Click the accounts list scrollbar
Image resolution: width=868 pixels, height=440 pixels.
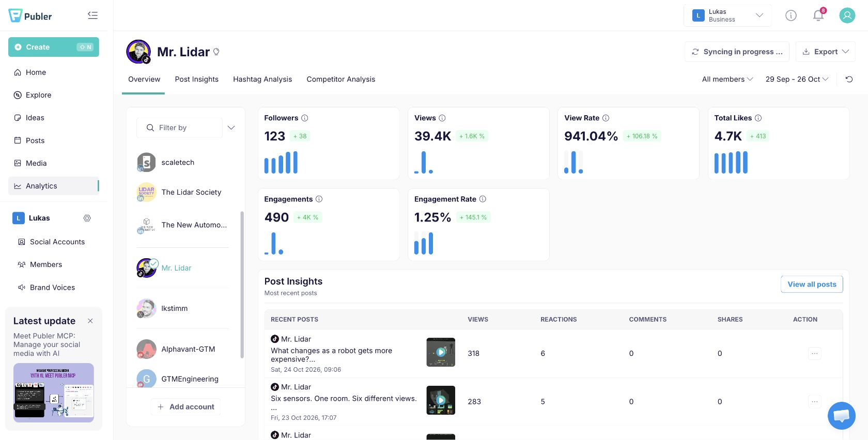tap(242, 284)
